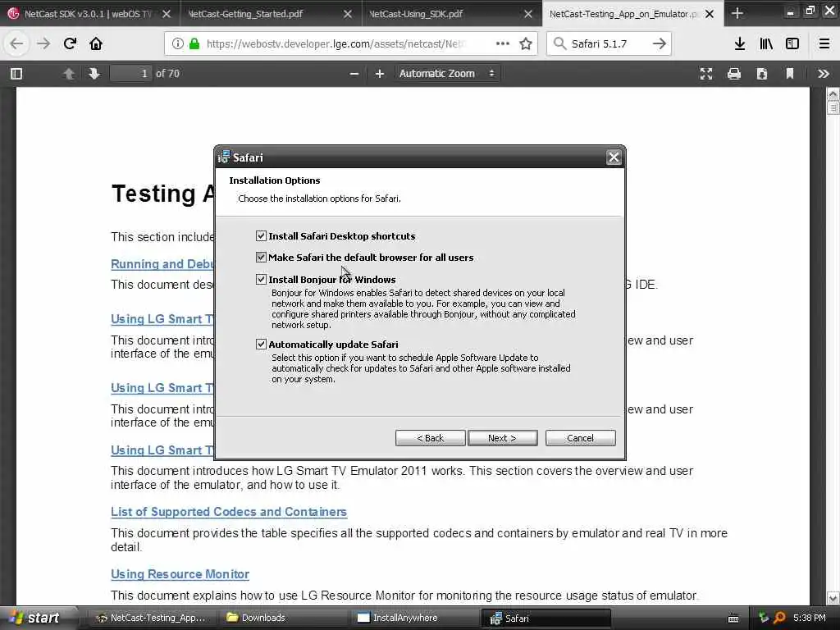Screen dimensions: 840x630
Task: Click the system tray search magnifier icon
Action: (x=779, y=618)
